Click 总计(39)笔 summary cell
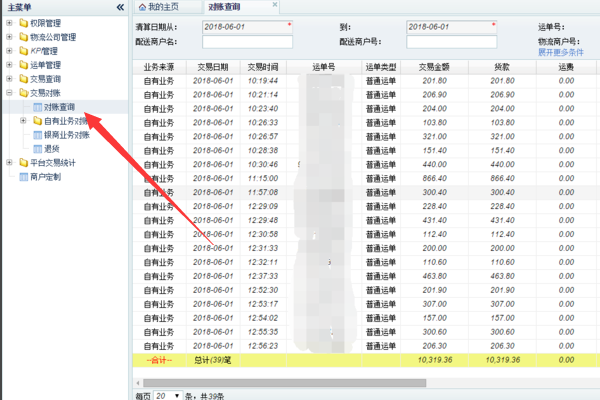Screen dimensions: 600x400 pyautogui.click(x=213, y=360)
